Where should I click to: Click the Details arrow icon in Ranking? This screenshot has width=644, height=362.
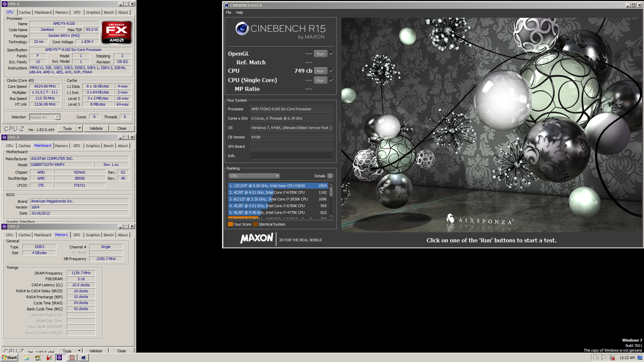[330, 176]
